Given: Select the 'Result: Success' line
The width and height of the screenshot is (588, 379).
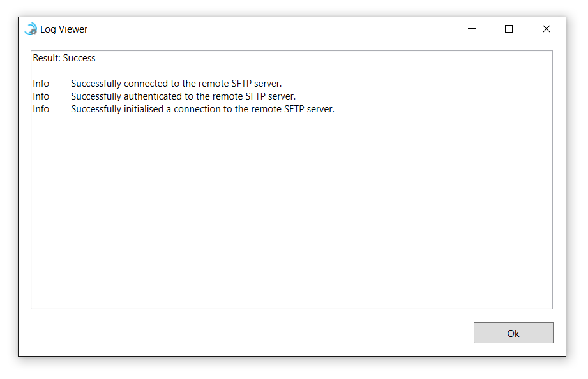Looking at the screenshot, I should point(64,58).
